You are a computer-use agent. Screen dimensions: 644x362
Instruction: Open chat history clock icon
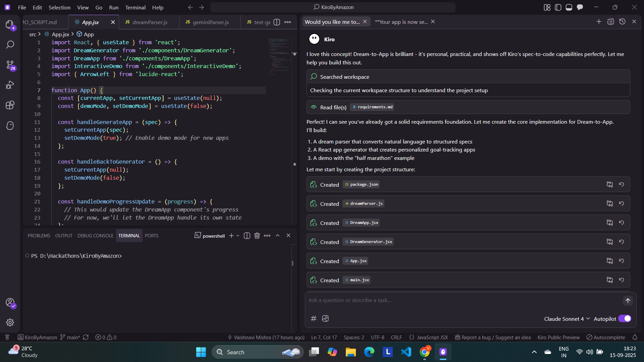point(622,21)
